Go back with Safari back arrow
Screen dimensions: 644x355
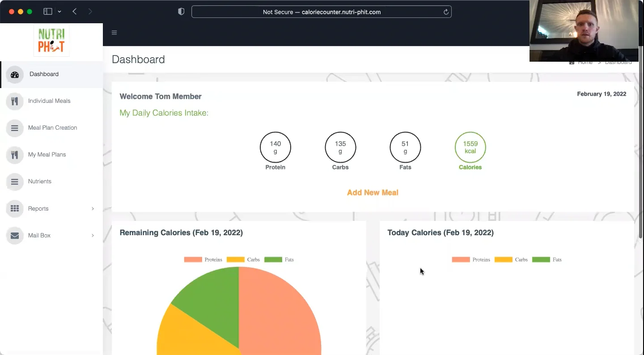click(x=75, y=12)
